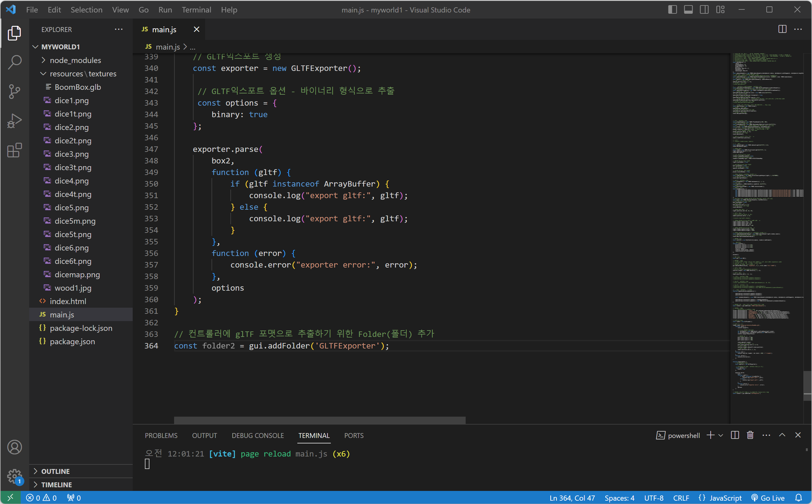This screenshot has height=504, width=812.
Task: Toggle the bottom panel visibility
Action: pos(688,10)
